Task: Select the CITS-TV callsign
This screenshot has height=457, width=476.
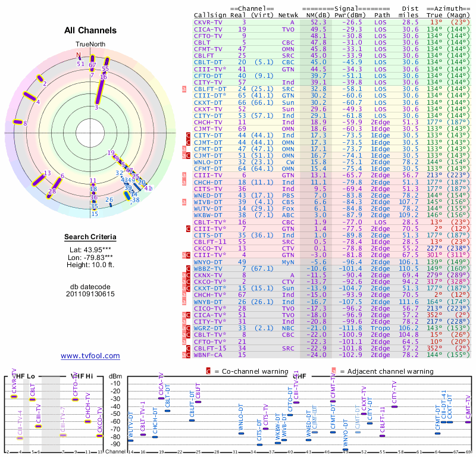Action: pyautogui.click(x=208, y=189)
